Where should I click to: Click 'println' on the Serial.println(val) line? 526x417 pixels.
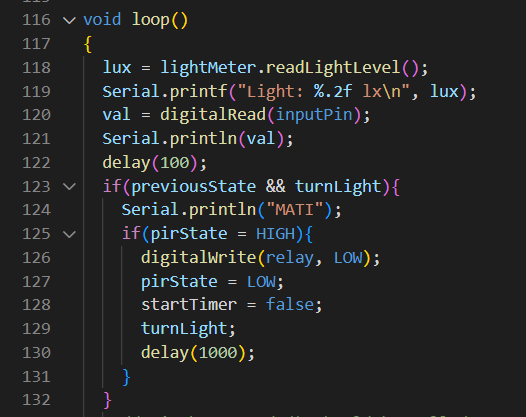pos(204,139)
